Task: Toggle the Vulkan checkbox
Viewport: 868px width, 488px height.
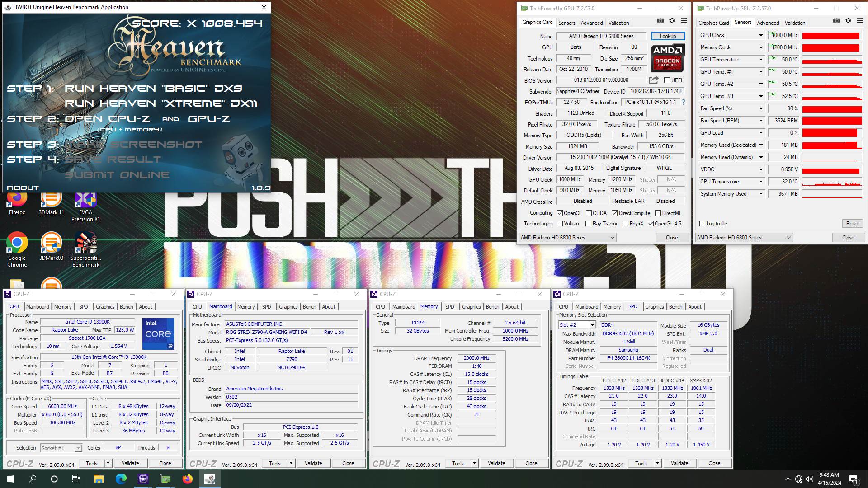Action: point(560,224)
